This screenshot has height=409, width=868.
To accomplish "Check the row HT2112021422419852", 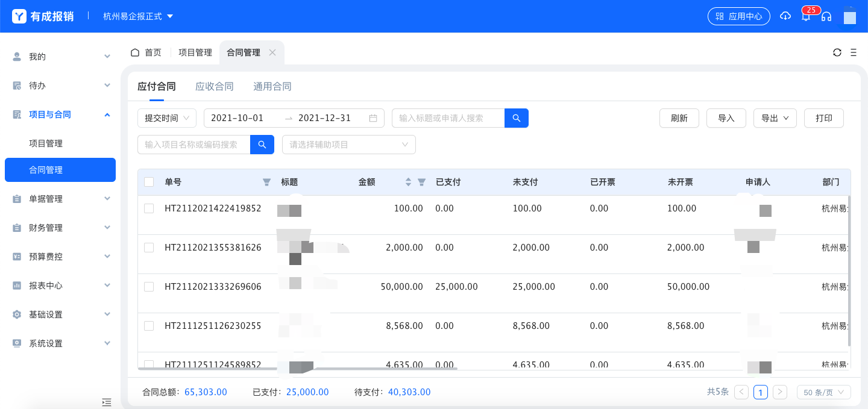I will click(x=149, y=208).
